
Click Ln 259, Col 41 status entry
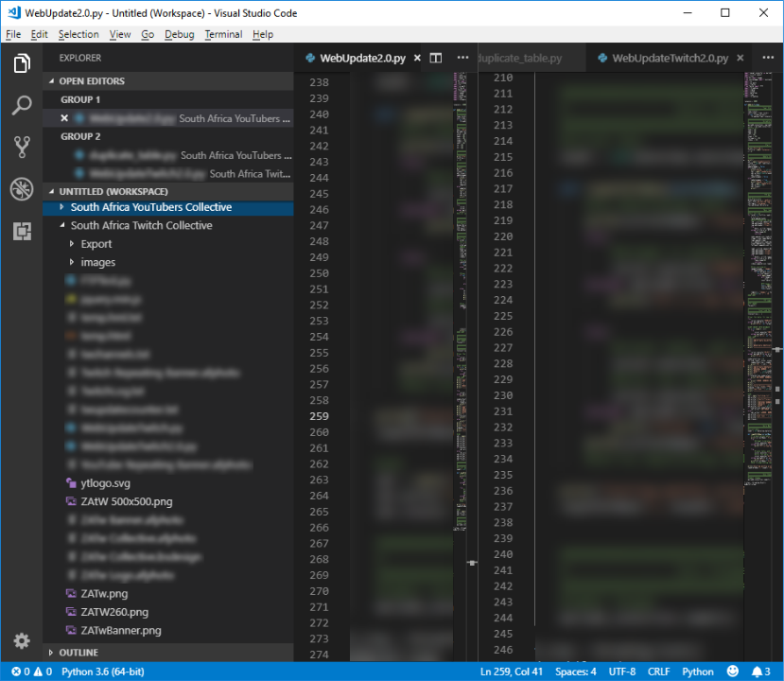(x=511, y=672)
